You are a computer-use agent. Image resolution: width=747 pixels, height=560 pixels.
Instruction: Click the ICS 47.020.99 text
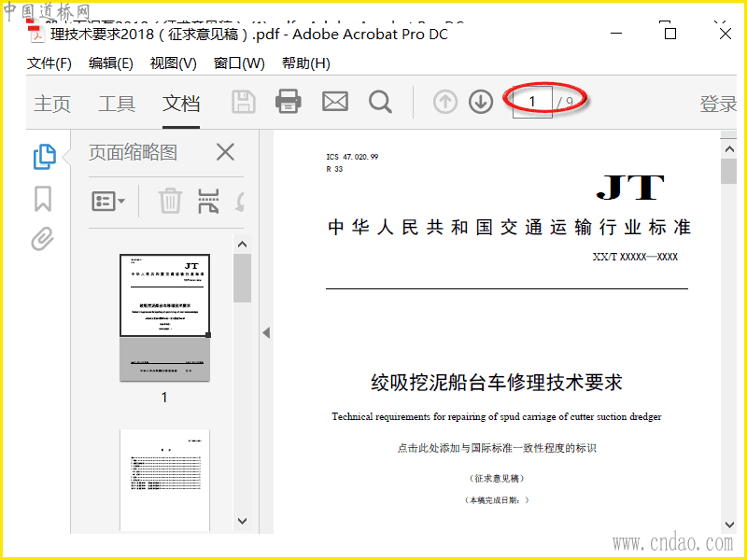click(x=352, y=157)
